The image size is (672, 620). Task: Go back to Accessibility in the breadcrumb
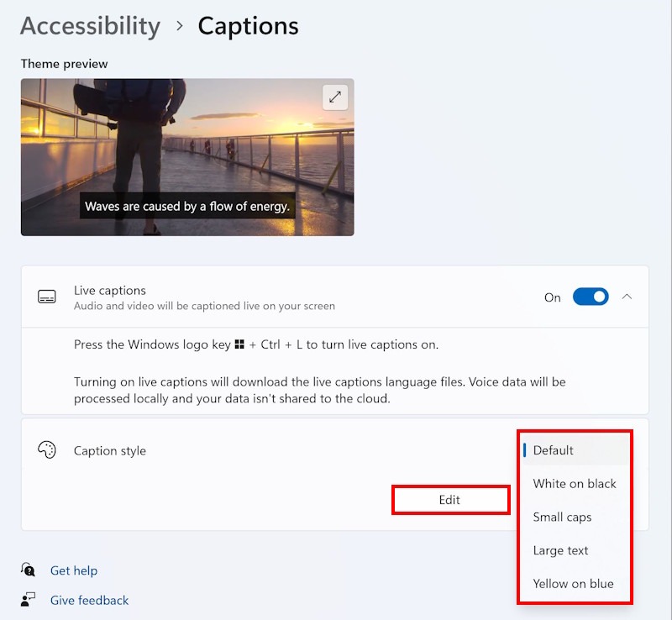pyautogui.click(x=90, y=26)
